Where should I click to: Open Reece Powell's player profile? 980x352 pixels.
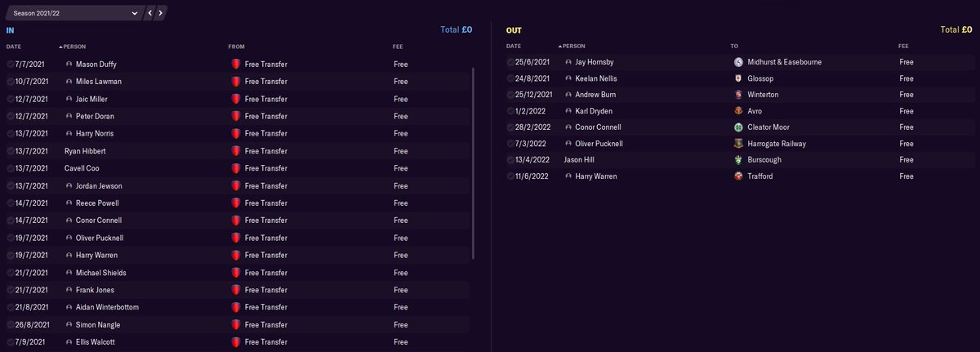[x=97, y=203]
